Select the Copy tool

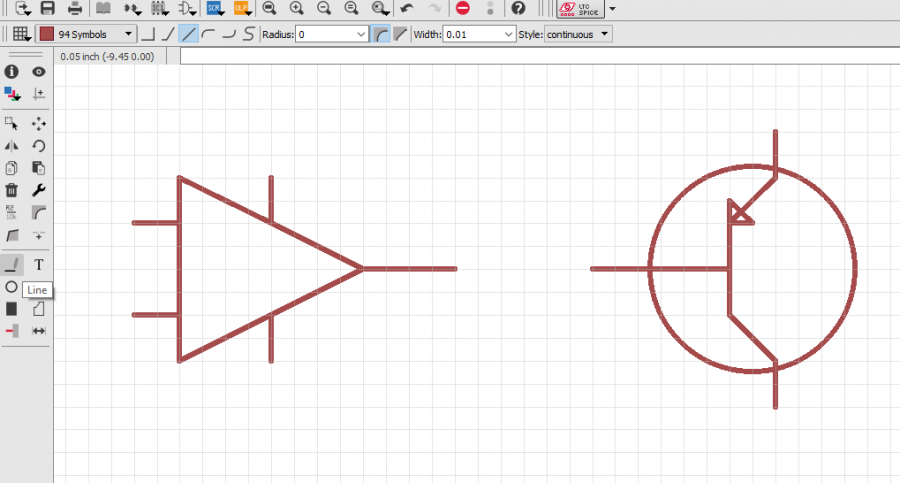coord(11,168)
